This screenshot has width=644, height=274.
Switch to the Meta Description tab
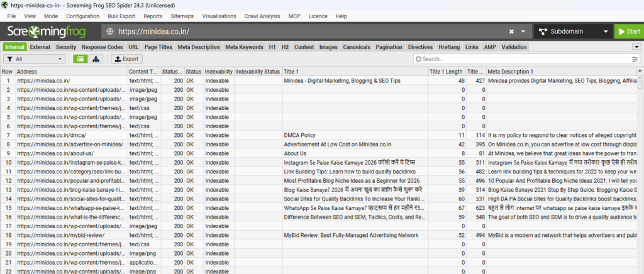(x=199, y=47)
